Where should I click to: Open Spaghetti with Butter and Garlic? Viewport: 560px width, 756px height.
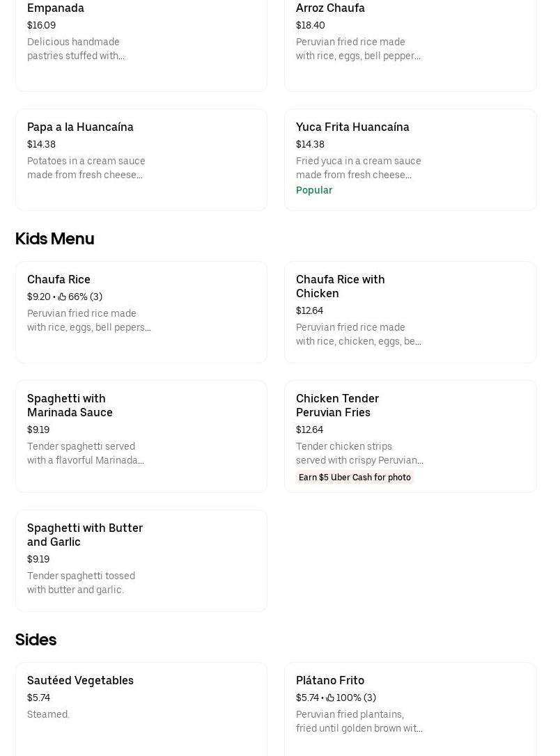point(85,535)
